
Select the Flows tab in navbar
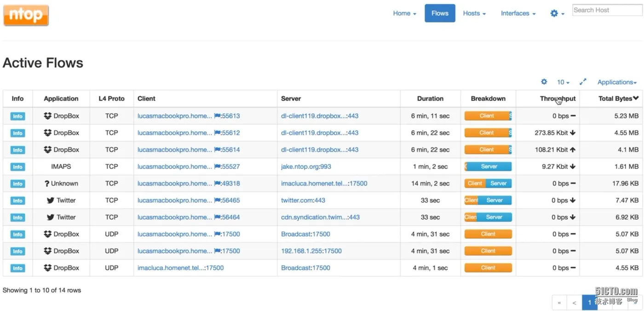pyautogui.click(x=440, y=13)
